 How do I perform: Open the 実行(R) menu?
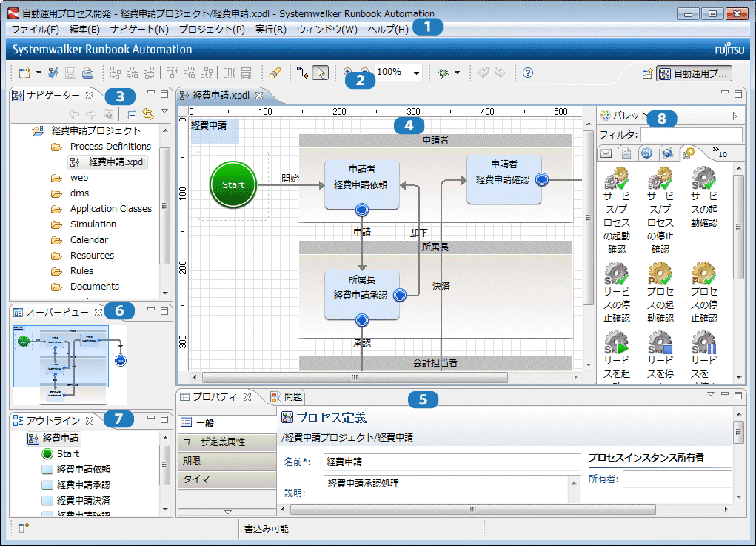270,30
